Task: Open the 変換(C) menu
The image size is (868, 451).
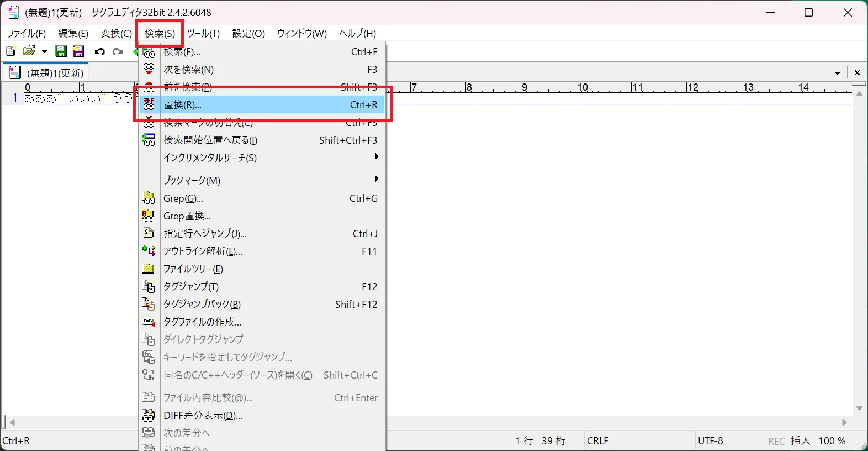Action: (x=116, y=34)
